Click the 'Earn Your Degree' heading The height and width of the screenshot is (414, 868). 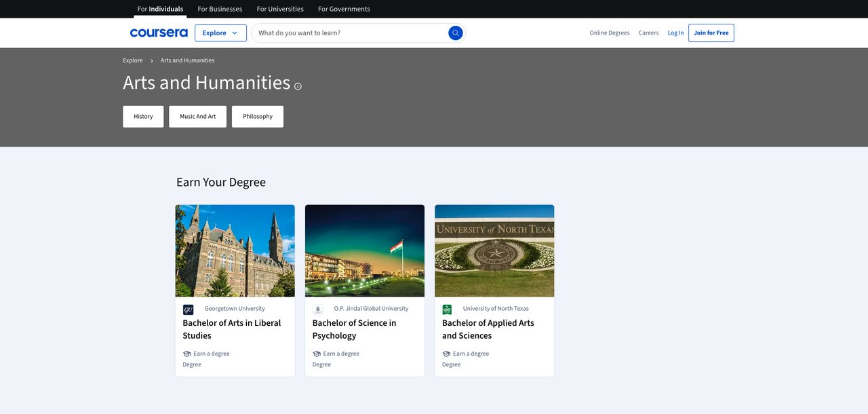click(x=221, y=182)
